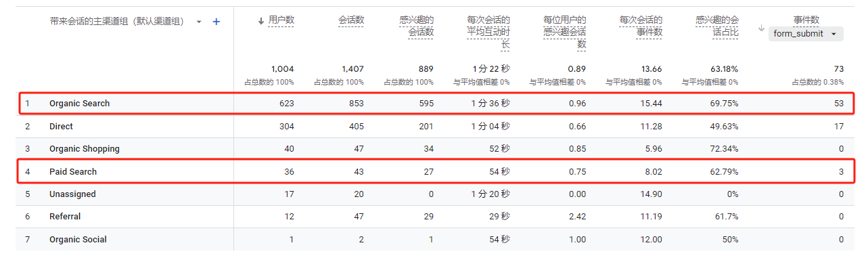Viewport: 868px width, 260px height.
Task: Click the Direct channel row
Action: (x=433, y=127)
